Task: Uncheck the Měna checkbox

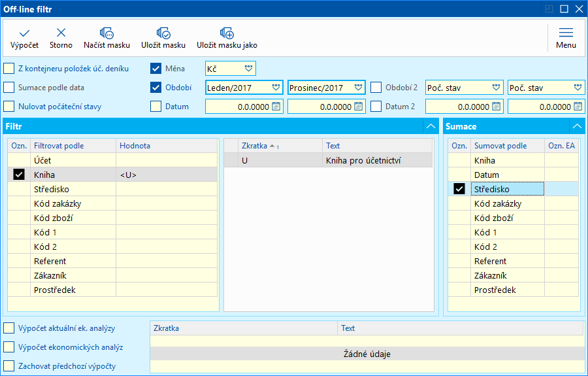Action: point(155,69)
